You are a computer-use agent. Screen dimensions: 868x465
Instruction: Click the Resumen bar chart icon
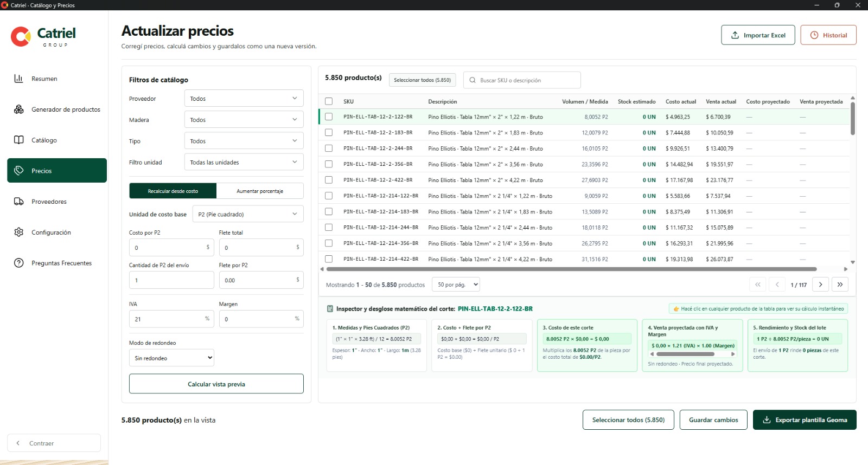tap(18, 79)
